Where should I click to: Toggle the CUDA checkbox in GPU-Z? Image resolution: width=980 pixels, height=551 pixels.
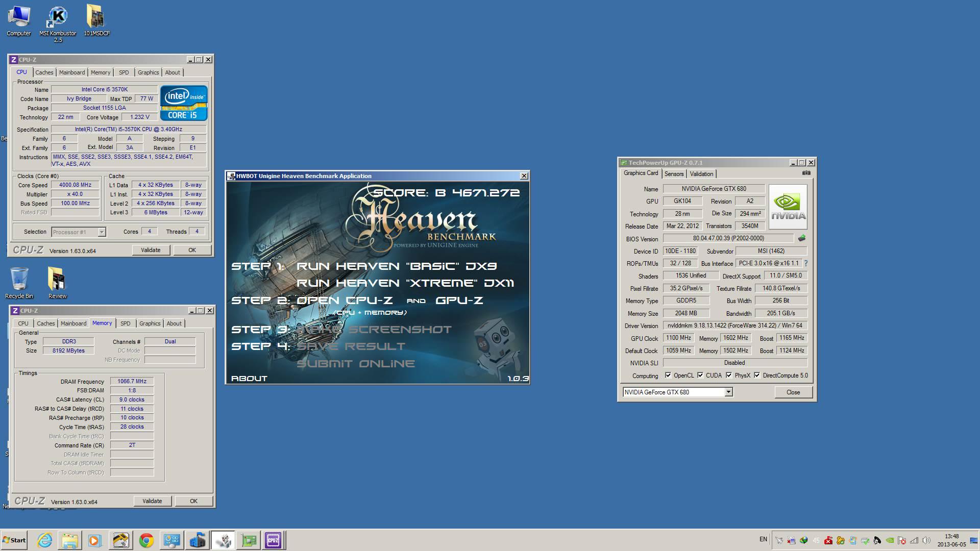[x=700, y=375]
